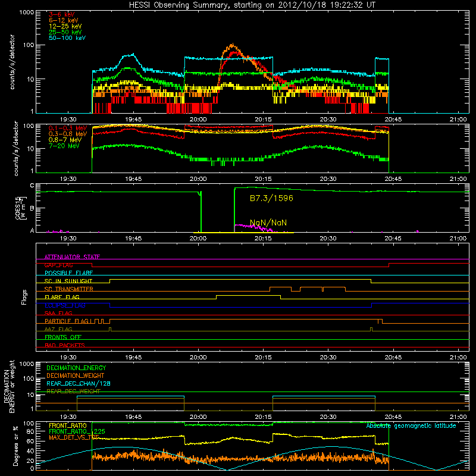Select the 20:00 tick under the Flags panel

[198, 358]
